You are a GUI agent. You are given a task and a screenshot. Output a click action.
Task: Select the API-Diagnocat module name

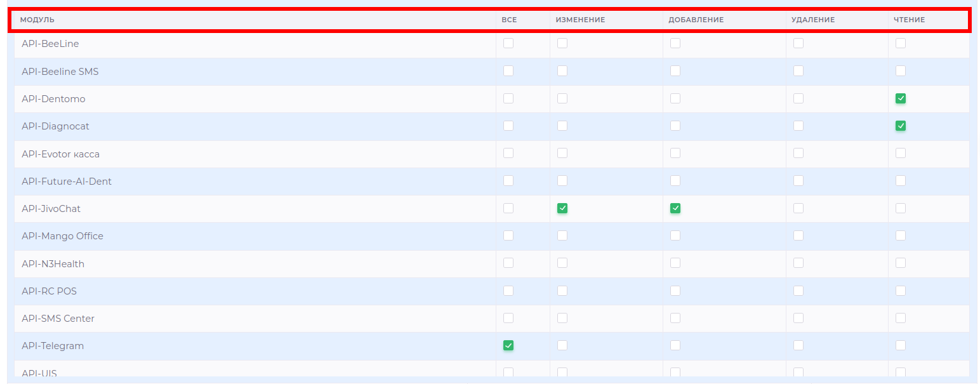click(55, 126)
